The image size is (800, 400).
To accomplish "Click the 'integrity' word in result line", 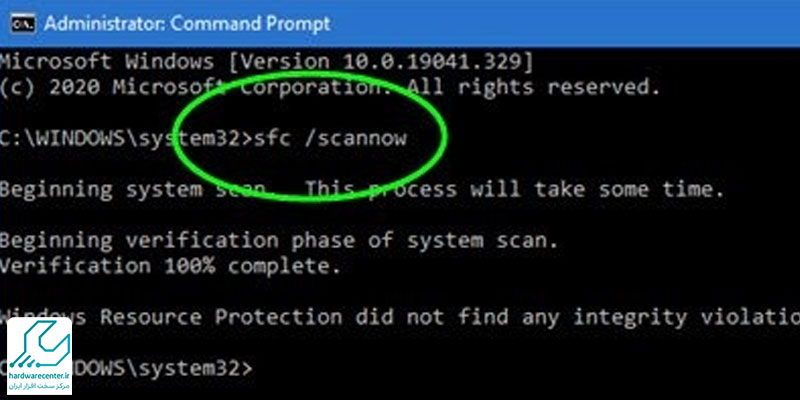I will pyautogui.click(x=630, y=317).
